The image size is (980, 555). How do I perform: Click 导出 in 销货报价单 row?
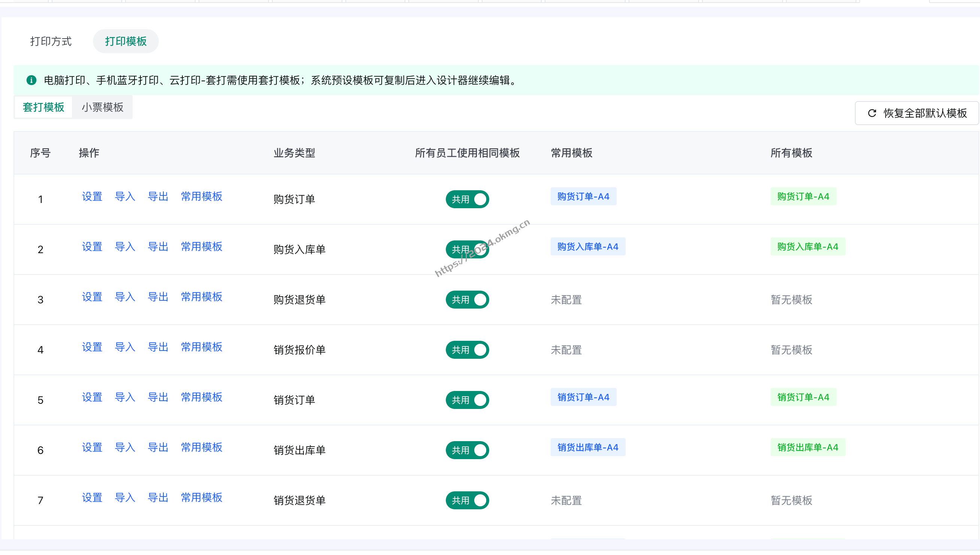(158, 347)
